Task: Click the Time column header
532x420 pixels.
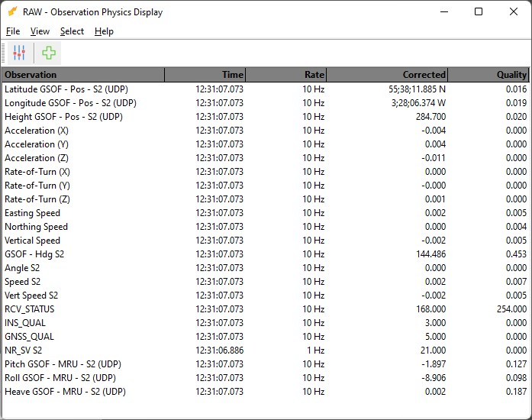Action: [205, 75]
